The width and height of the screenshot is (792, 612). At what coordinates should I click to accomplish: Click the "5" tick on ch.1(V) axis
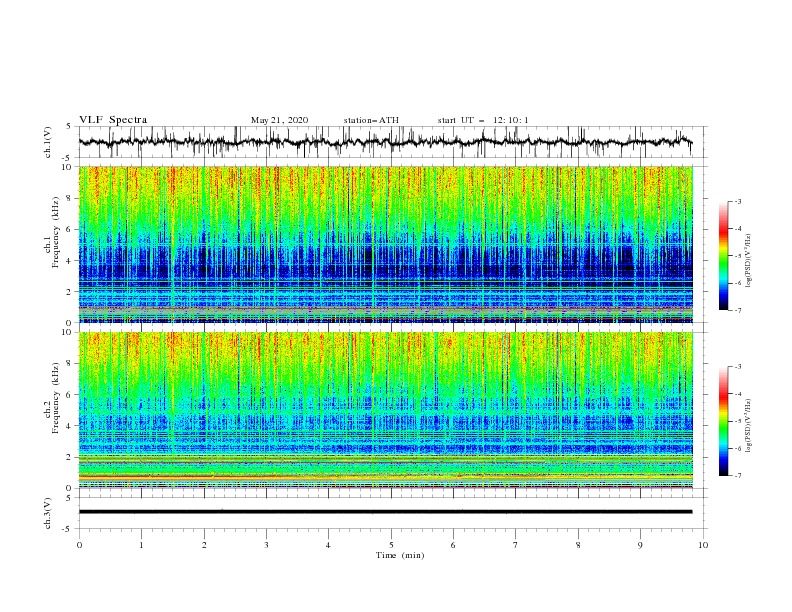click(69, 127)
